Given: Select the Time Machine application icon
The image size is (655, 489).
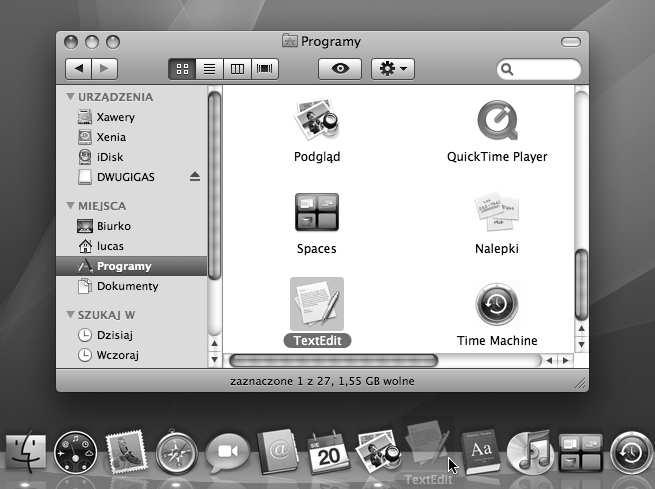Looking at the screenshot, I should [x=497, y=304].
